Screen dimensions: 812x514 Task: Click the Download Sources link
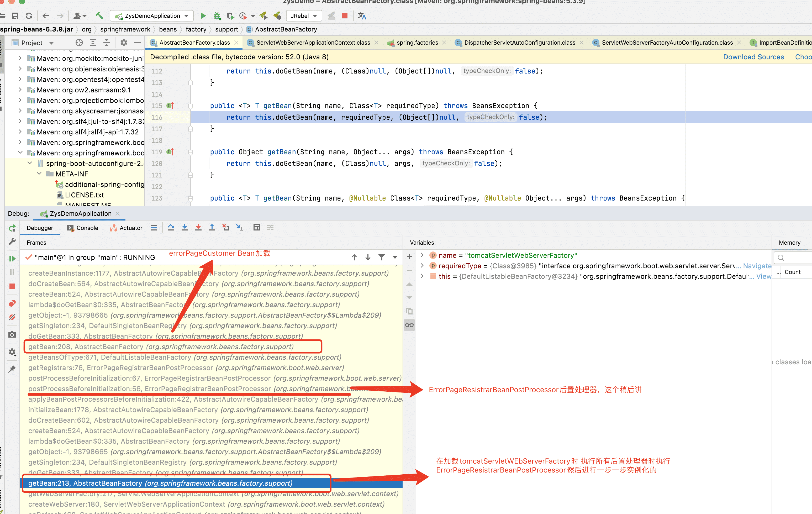coord(753,57)
